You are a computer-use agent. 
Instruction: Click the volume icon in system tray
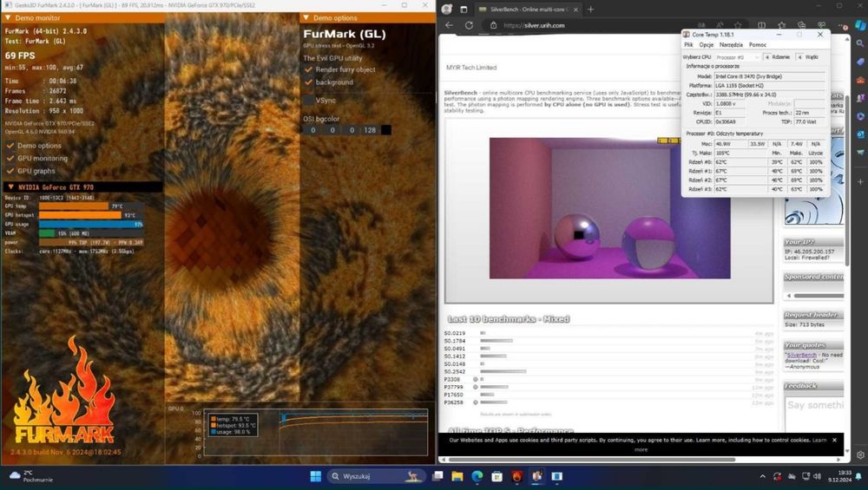817,476
